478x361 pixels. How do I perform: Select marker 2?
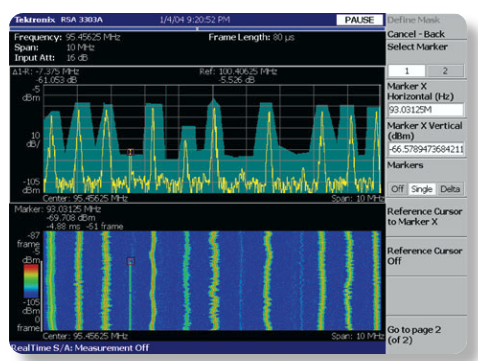click(x=445, y=71)
